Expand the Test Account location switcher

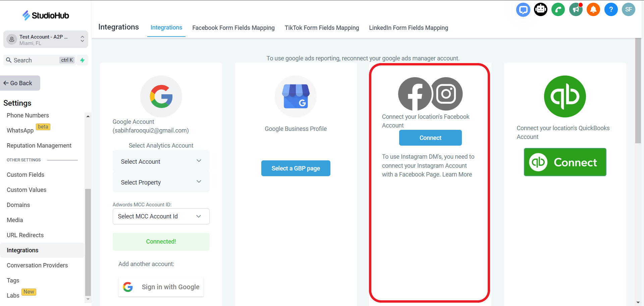coord(46,40)
